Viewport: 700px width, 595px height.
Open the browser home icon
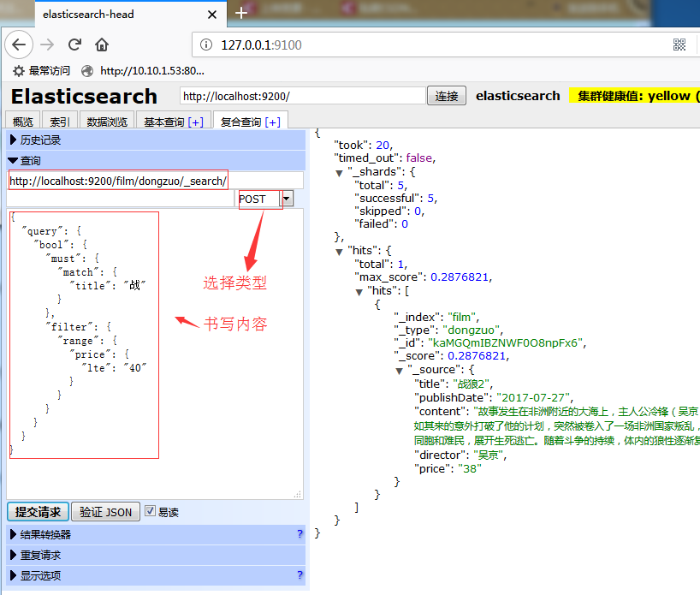(x=102, y=45)
